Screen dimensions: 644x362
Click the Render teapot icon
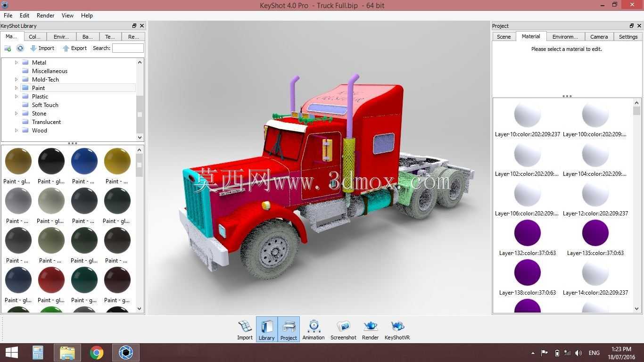coord(370,329)
